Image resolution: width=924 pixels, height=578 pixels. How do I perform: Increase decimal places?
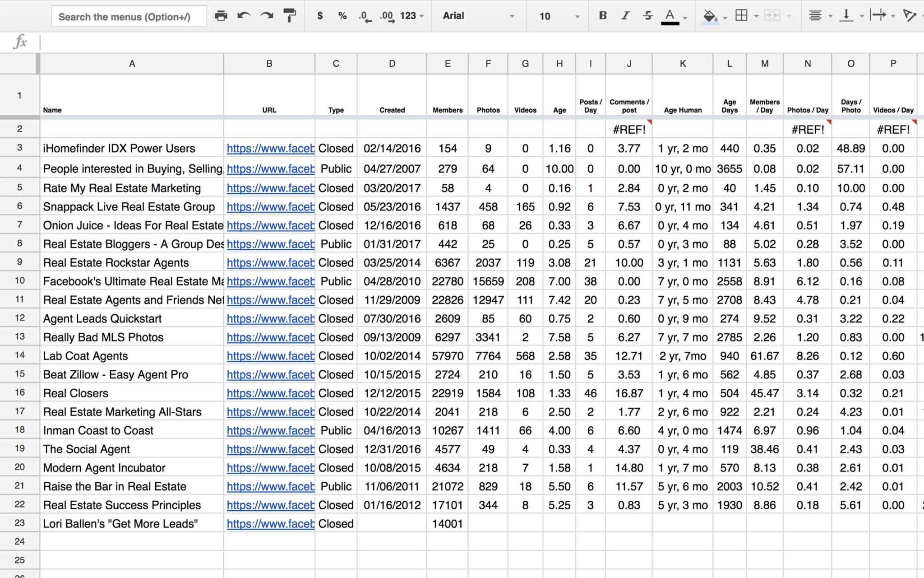pos(387,17)
